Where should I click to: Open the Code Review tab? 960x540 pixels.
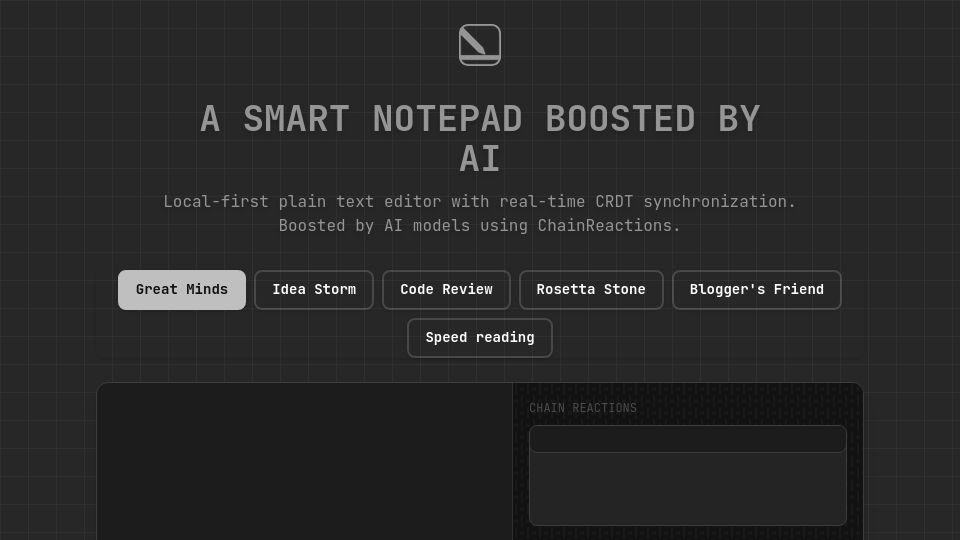pos(446,290)
